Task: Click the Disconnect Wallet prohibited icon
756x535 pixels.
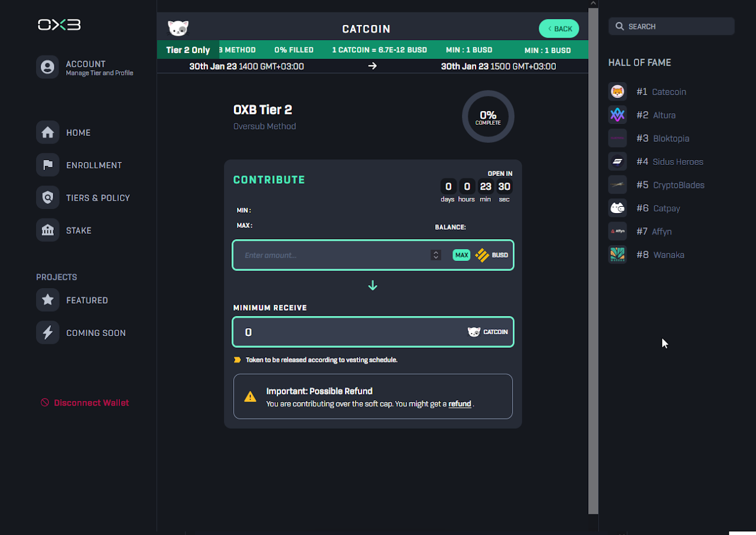Action: (45, 403)
